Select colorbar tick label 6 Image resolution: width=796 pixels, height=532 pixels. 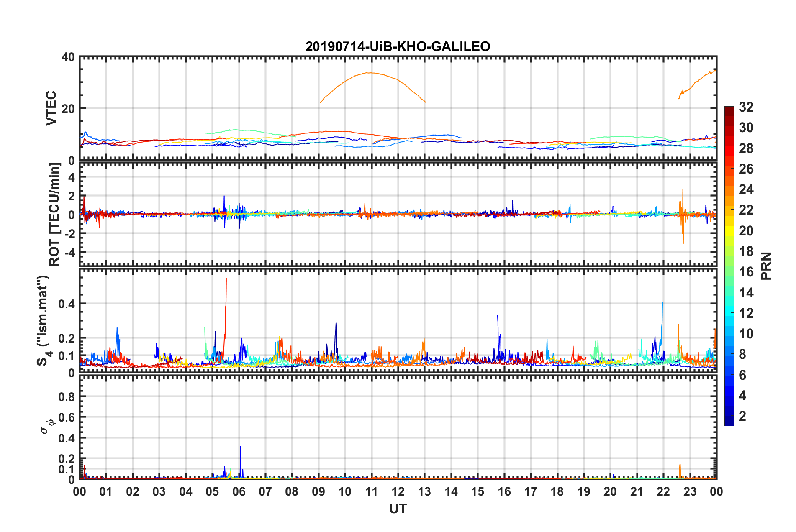pos(742,375)
